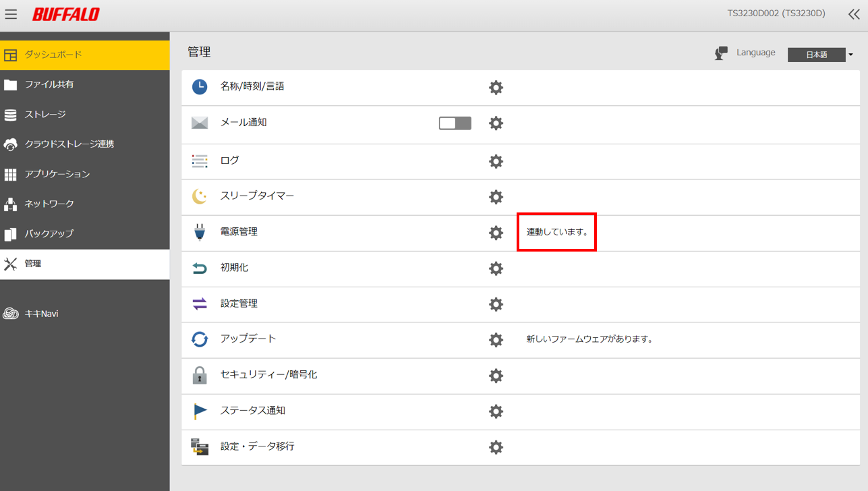Open キキNavi from the sidebar
868x491 pixels.
click(41, 314)
